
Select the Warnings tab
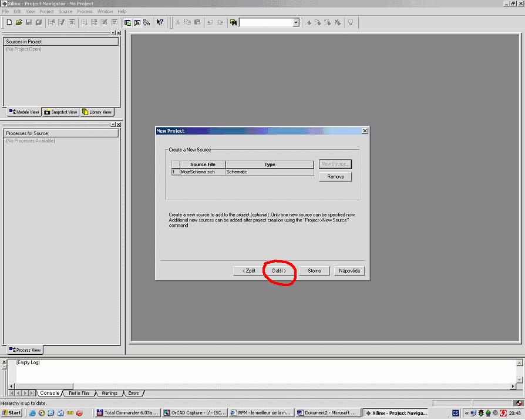pyautogui.click(x=109, y=393)
